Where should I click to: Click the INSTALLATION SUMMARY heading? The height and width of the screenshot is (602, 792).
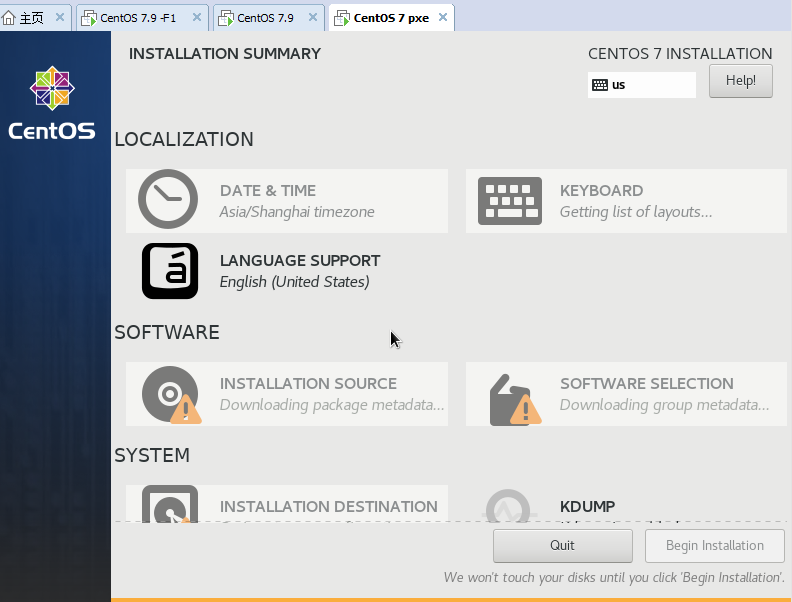225,54
